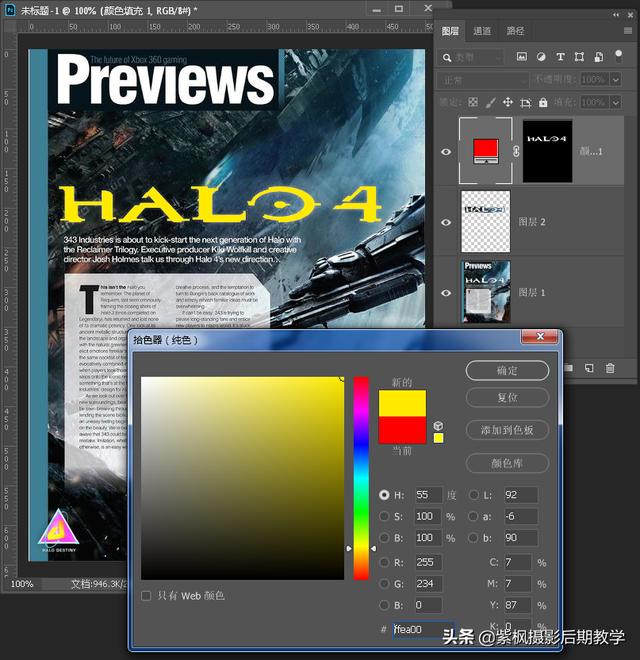The width and height of the screenshot is (640, 660).
Task: Select the R red radio button
Action: tap(384, 562)
